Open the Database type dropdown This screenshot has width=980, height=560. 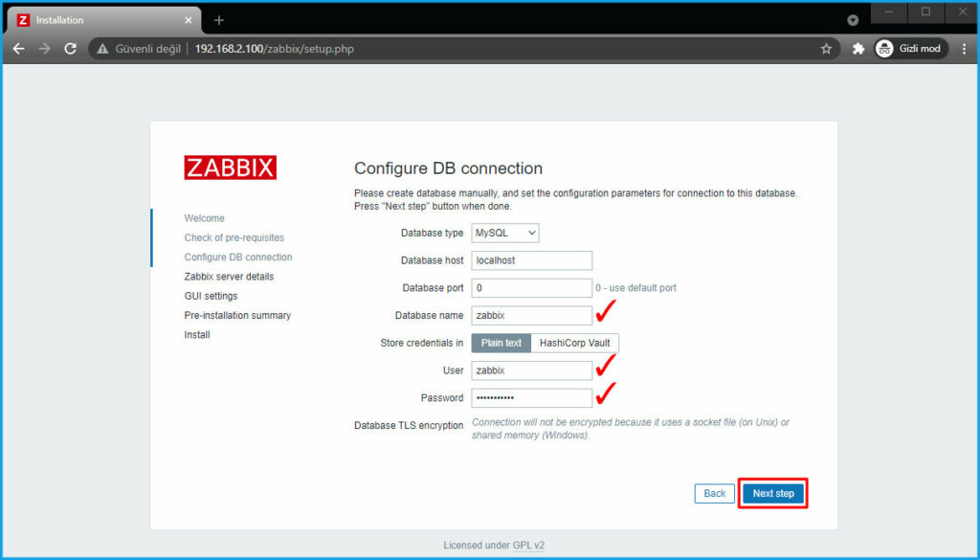pos(505,234)
